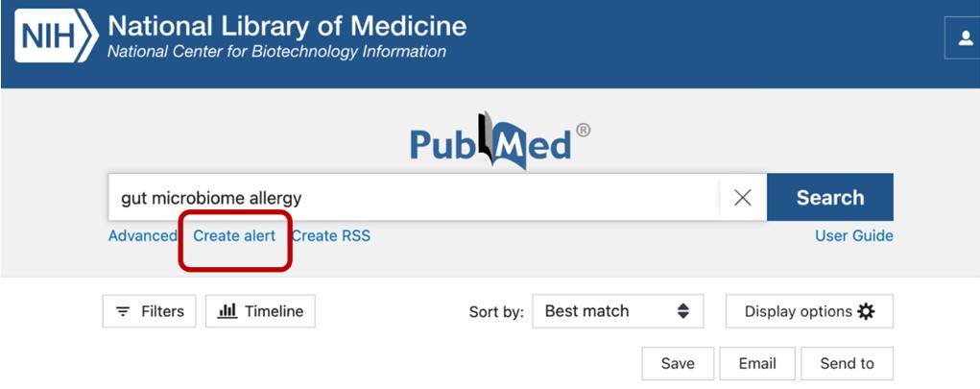Toggle the Filters panel
Screen dimensions: 980x389
coord(150,311)
